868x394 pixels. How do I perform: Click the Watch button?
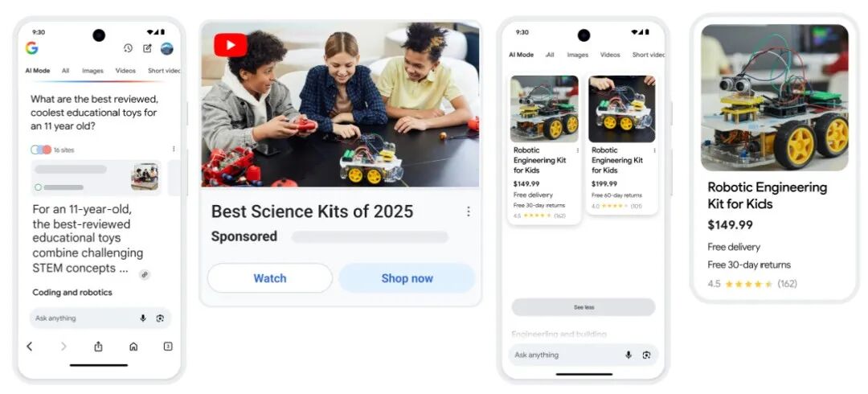click(269, 278)
